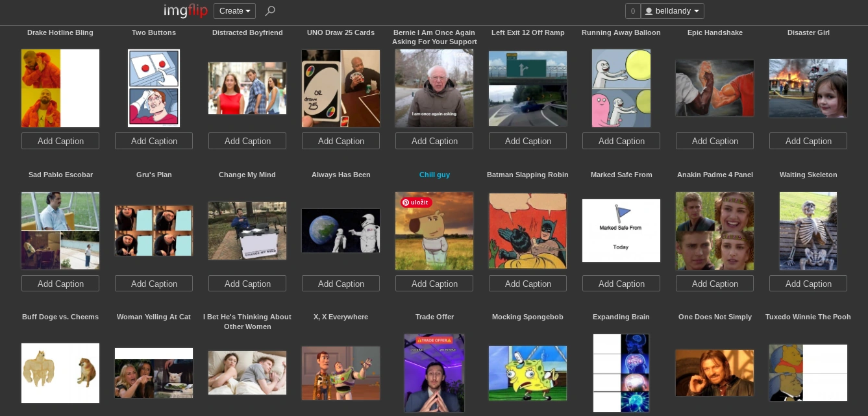Screen dimensions: 868x416
Task: Add Caption to Change My Mind
Action: click(x=247, y=284)
